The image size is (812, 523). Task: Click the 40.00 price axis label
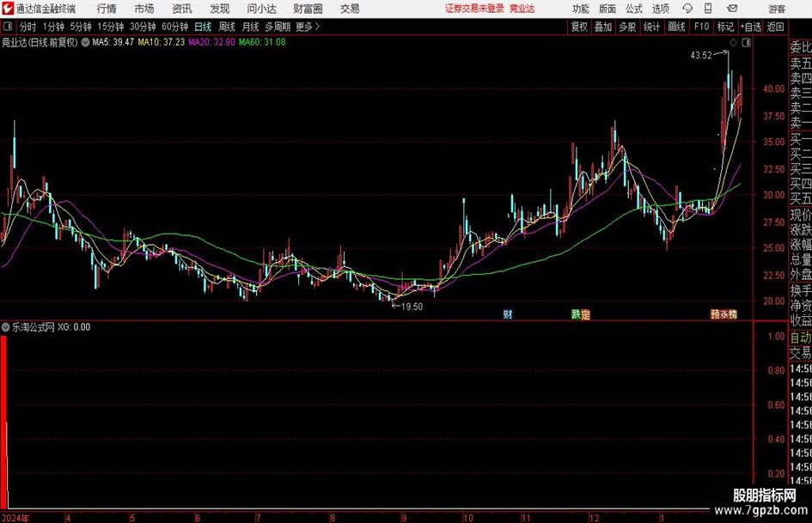point(773,88)
